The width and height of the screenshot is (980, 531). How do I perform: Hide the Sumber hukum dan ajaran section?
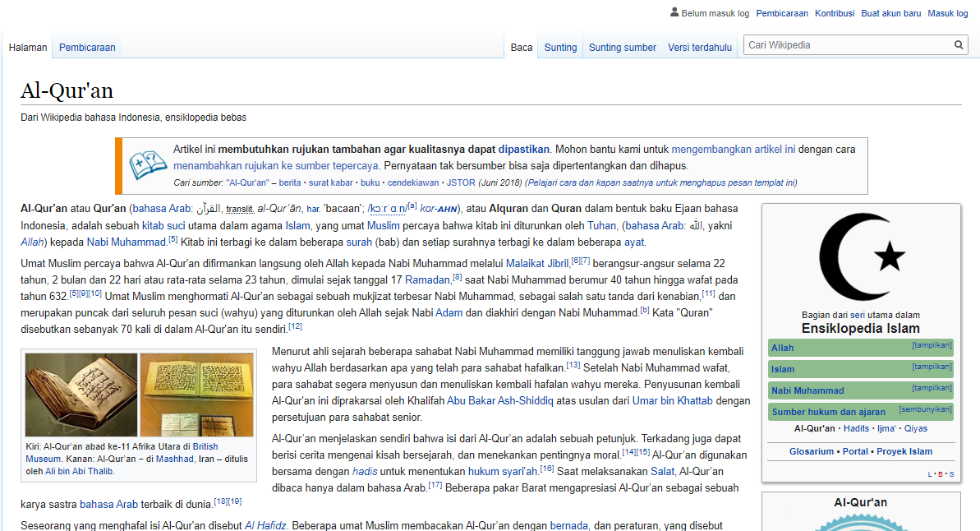[x=925, y=409]
